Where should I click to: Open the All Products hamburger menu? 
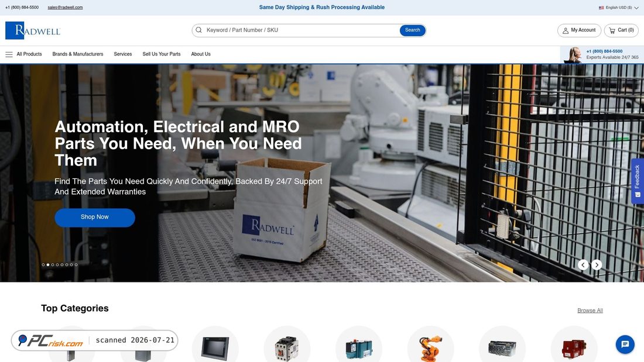(x=23, y=54)
